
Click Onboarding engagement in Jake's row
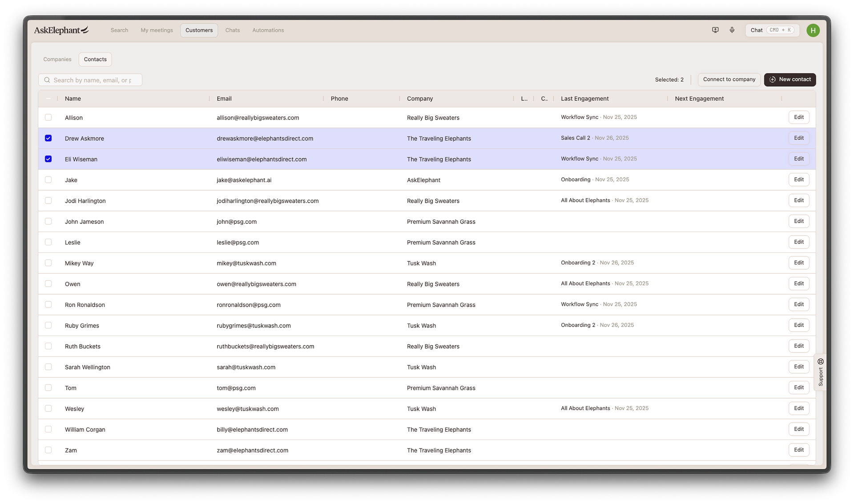tap(576, 180)
